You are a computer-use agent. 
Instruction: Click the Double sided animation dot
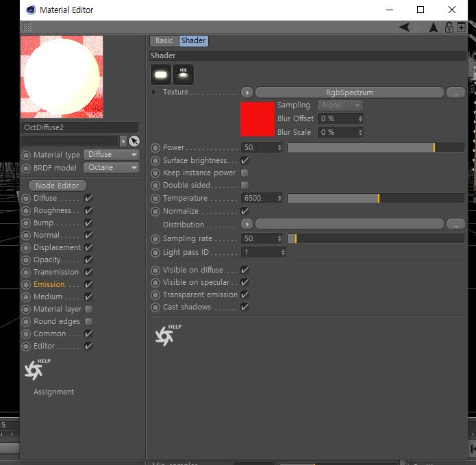[x=155, y=186]
